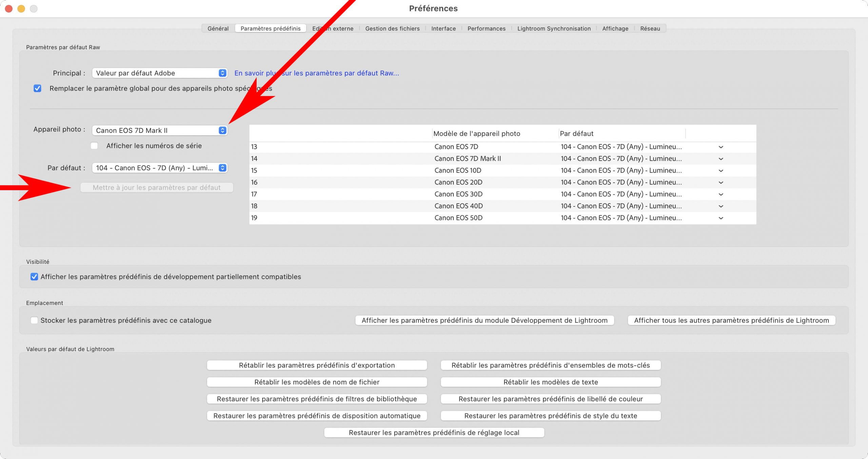Click chevron in Canon EOS 10D row
The image size is (868, 459).
721,171
